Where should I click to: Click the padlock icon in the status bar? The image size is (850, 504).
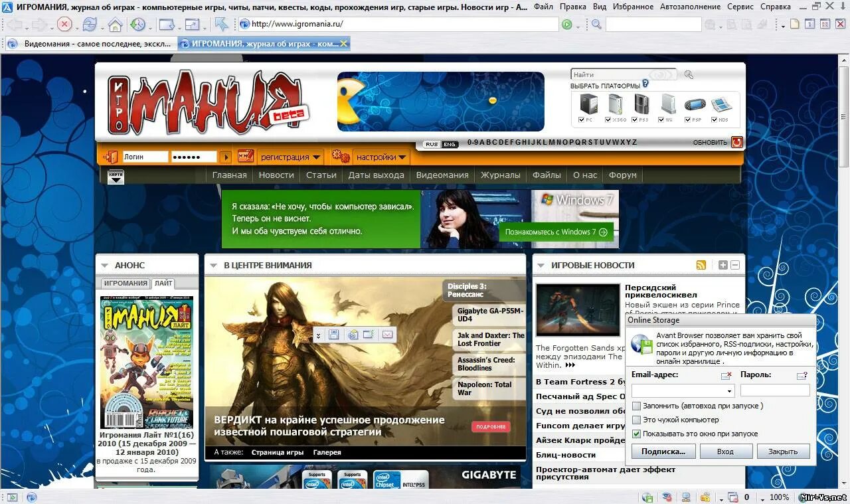pos(706,497)
